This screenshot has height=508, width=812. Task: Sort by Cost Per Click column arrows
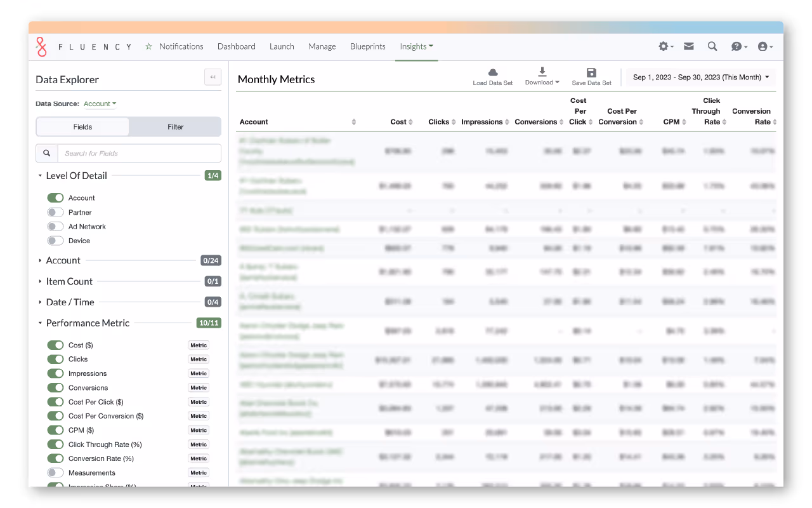pyautogui.click(x=591, y=122)
